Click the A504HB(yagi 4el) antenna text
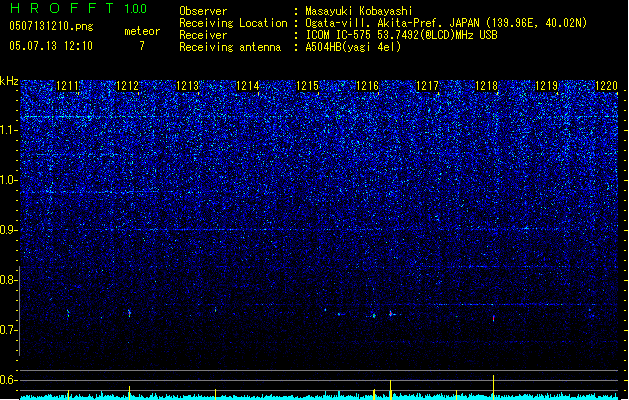629x400 pixels. point(353,47)
